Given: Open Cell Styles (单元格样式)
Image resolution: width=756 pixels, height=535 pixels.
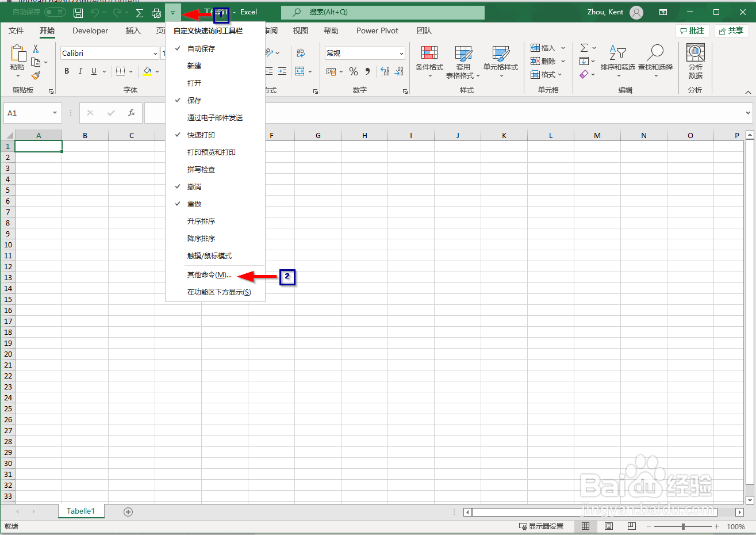Looking at the screenshot, I should click(x=501, y=62).
